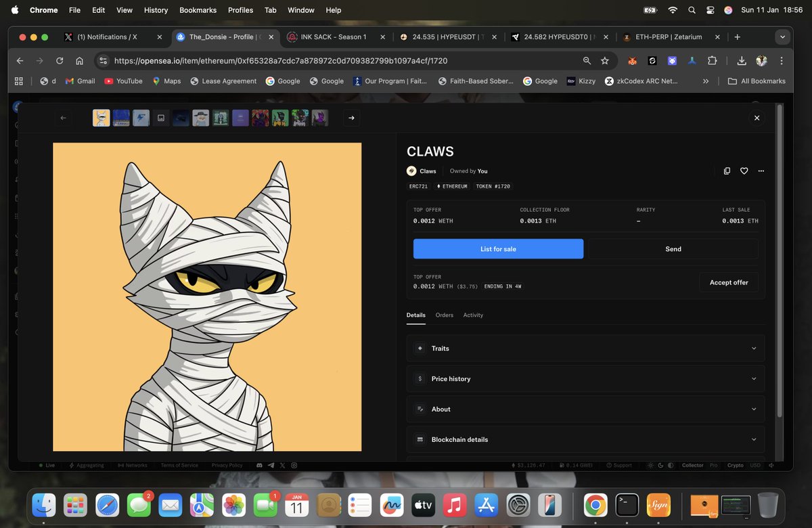This screenshot has height=528, width=812.
Task: Open Launchpad in the Dock
Action: [76, 505]
